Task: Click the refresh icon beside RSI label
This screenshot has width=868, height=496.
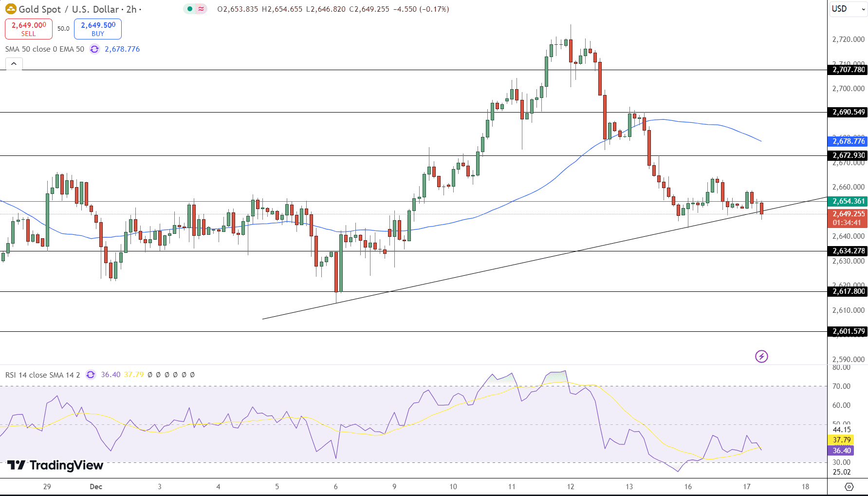Action: 91,375
